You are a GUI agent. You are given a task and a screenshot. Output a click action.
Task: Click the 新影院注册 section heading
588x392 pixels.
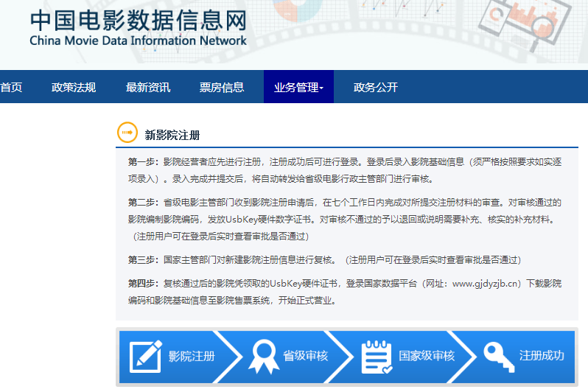(x=172, y=135)
